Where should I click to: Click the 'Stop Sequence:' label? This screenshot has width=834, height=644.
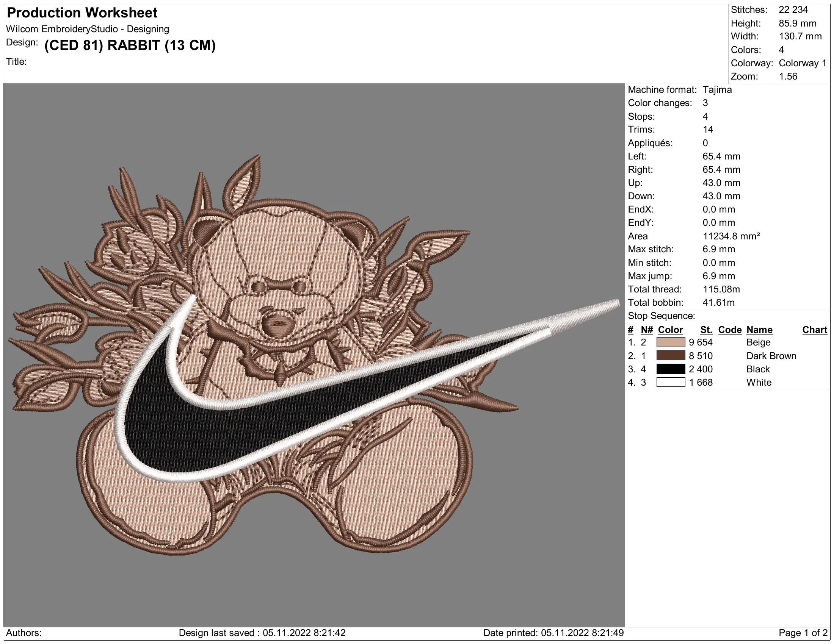tap(661, 316)
